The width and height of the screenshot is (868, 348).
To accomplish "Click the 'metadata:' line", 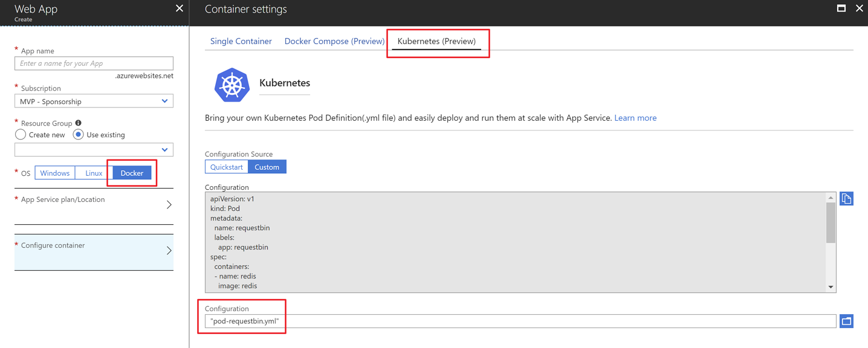I will click(x=226, y=218).
